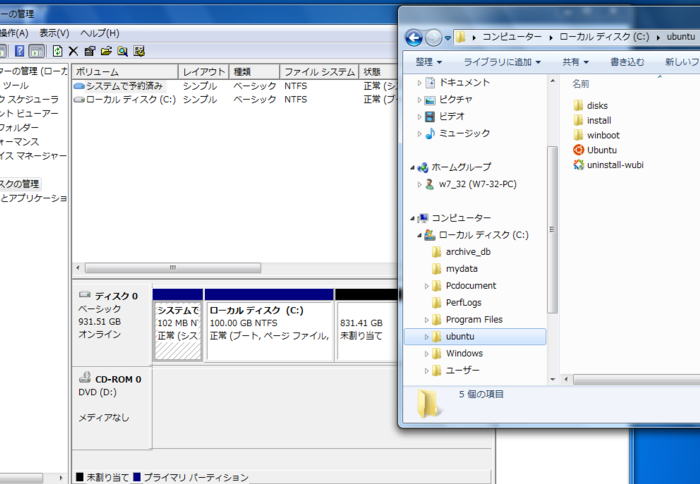Screen dimensions: 700x484
Task: Select ubuntu folder in tree
Action: [x=475, y=337]
